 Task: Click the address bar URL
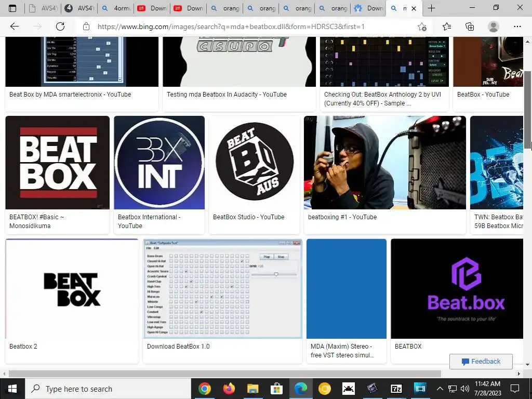pyautogui.click(x=231, y=26)
